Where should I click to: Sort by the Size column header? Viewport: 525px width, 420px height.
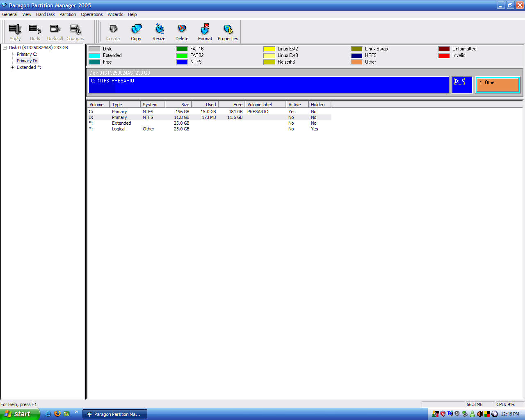click(178, 105)
